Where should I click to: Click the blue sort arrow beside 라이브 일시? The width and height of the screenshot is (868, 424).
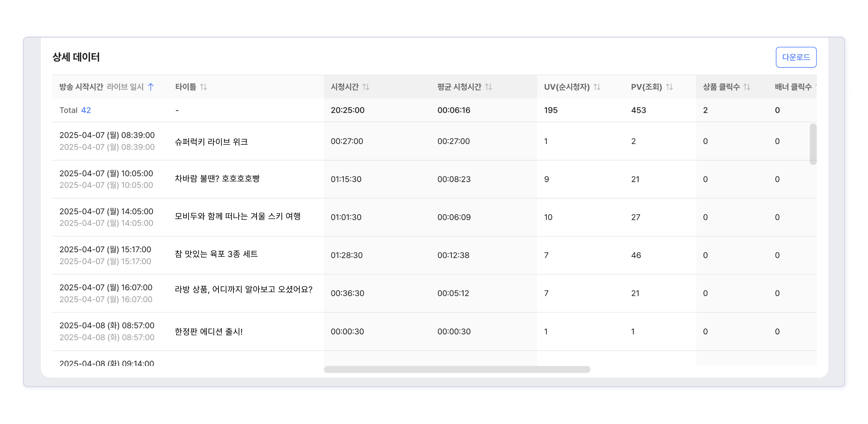point(151,87)
